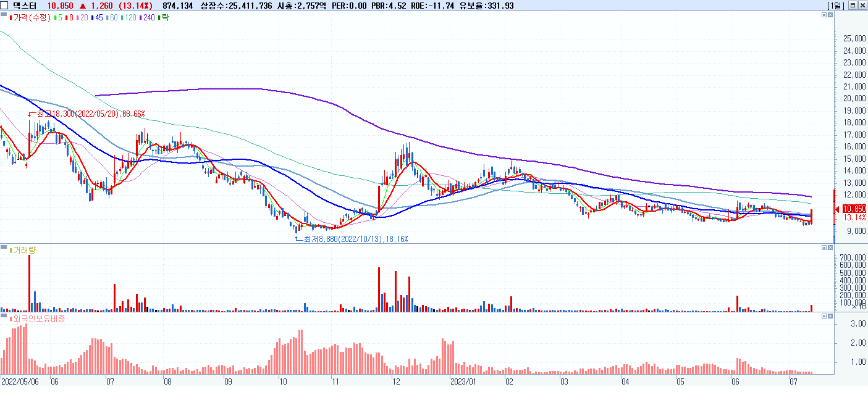This screenshot has width=868, height=400.
Task: Close the chart window with X
Action: [x=862, y=5]
